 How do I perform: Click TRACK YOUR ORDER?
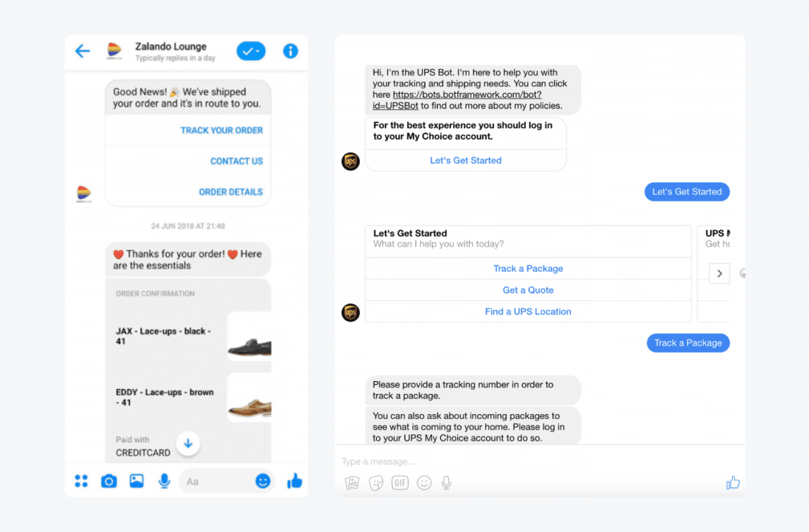click(x=222, y=130)
